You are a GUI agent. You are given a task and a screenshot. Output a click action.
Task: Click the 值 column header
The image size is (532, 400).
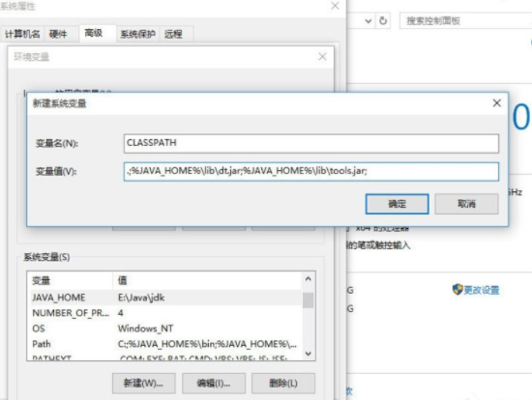(x=207, y=280)
